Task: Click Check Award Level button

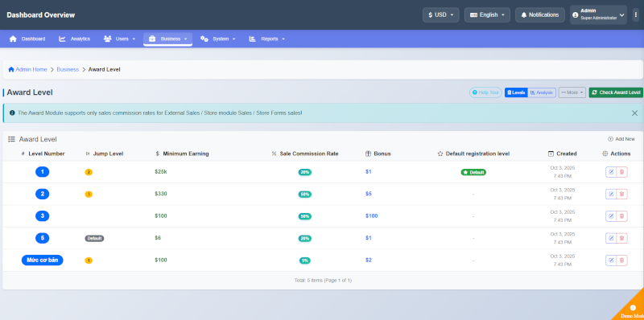Action: pos(616,92)
